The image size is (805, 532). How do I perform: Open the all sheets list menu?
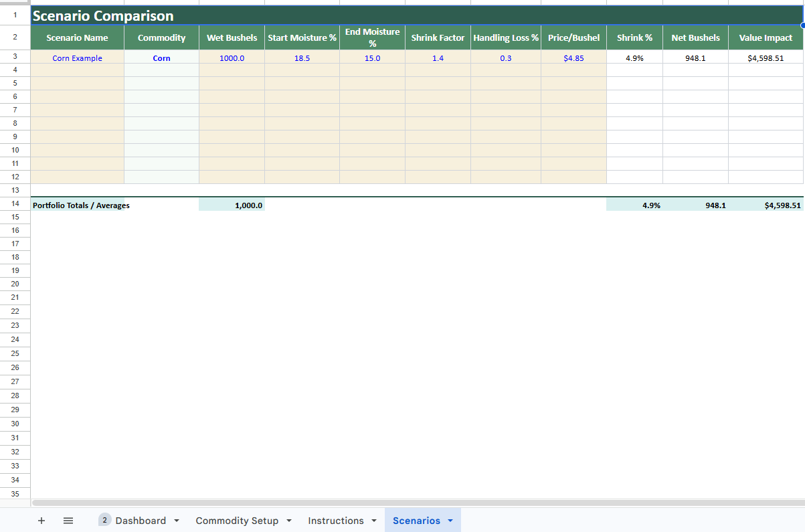[x=68, y=521]
